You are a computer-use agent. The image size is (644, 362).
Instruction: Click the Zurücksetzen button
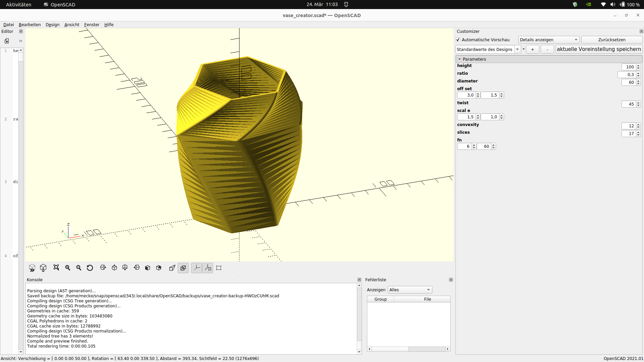(611, 40)
